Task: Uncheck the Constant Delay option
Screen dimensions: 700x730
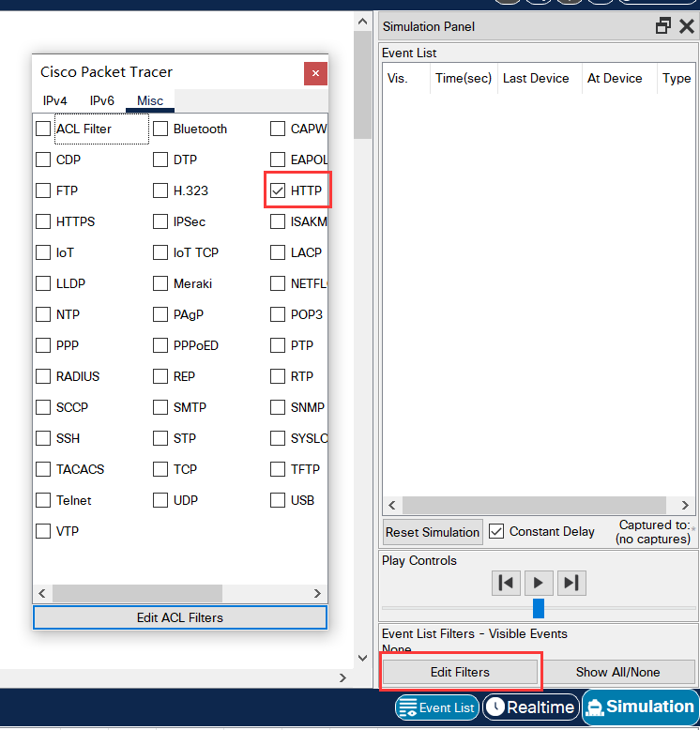Action: (496, 531)
